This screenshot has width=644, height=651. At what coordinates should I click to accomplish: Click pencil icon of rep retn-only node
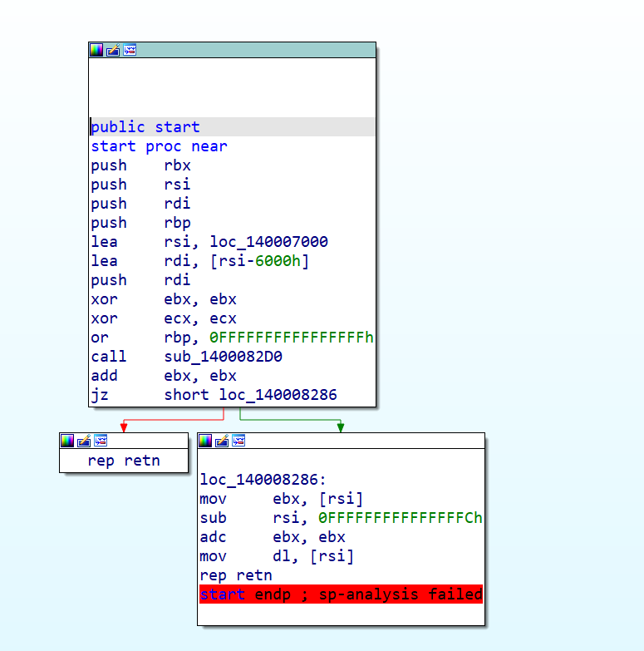click(x=84, y=441)
